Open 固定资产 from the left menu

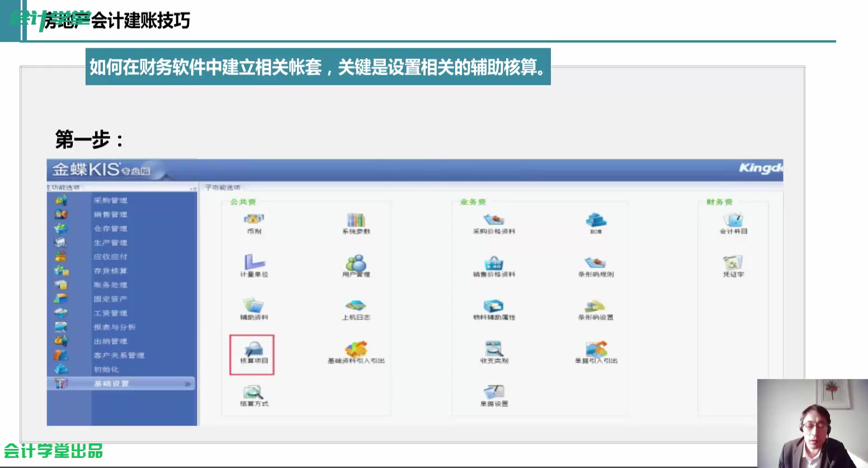coord(111,299)
